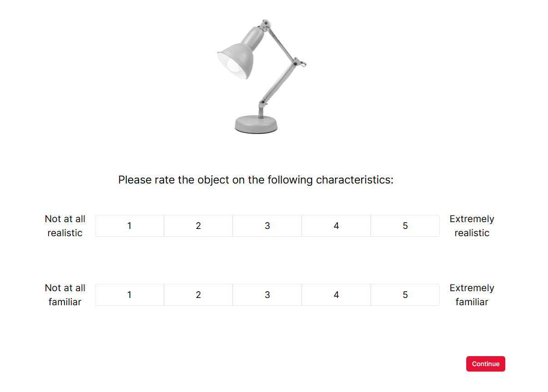The image size is (548, 392).
Task: Click the "Please rate the object" instruction text
Action: tap(255, 180)
